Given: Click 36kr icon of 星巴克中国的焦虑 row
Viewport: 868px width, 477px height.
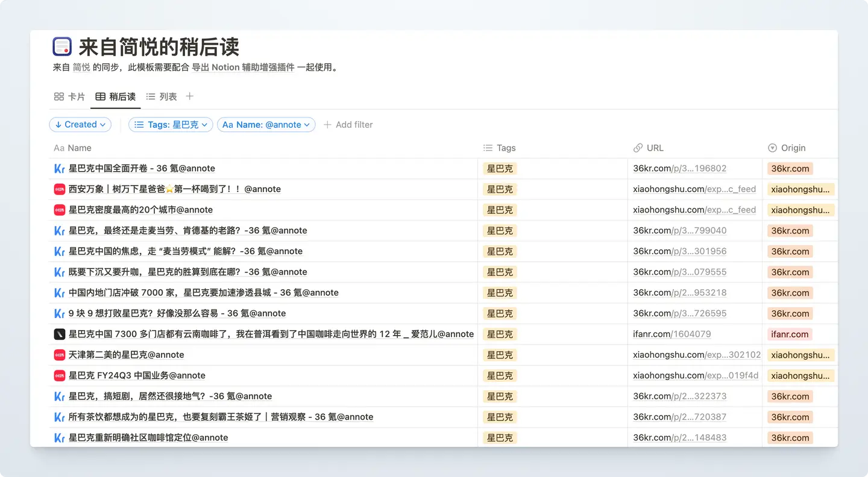Looking at the screenshot, I should click(59, 251).
